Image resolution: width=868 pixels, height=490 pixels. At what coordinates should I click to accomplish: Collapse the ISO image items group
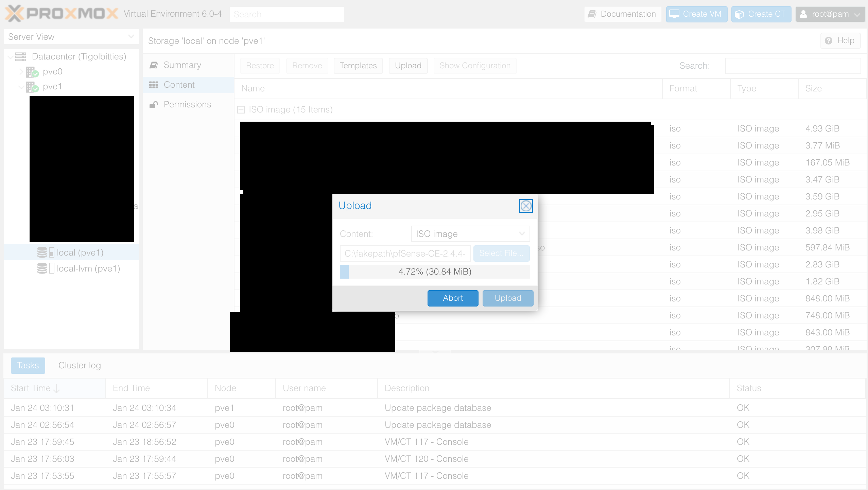tap(241, 109)
